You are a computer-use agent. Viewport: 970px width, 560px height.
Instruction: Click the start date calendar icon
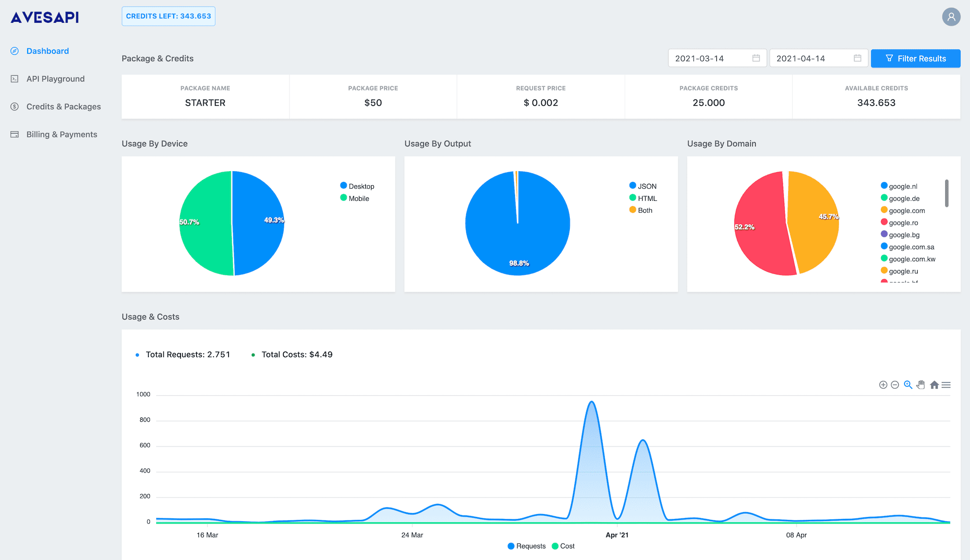point(756,58)
